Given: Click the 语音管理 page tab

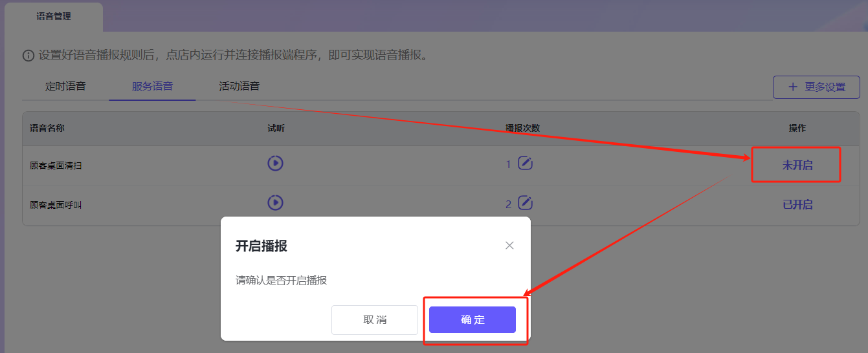Looking at the screenshot, I should [54, 17].
